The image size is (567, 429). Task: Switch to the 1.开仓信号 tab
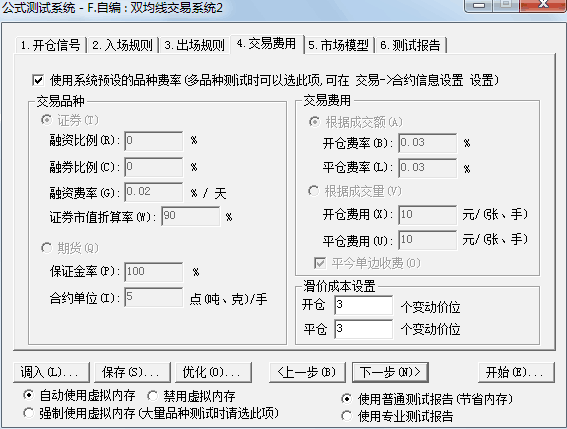(x=51, y=45)
